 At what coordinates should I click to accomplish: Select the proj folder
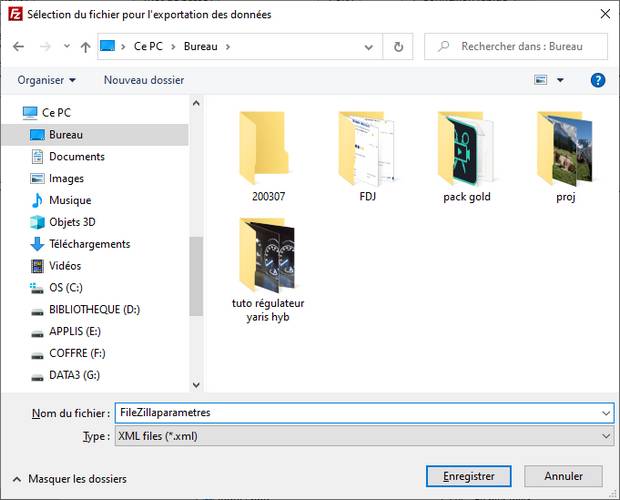click(x=565, y=157)
